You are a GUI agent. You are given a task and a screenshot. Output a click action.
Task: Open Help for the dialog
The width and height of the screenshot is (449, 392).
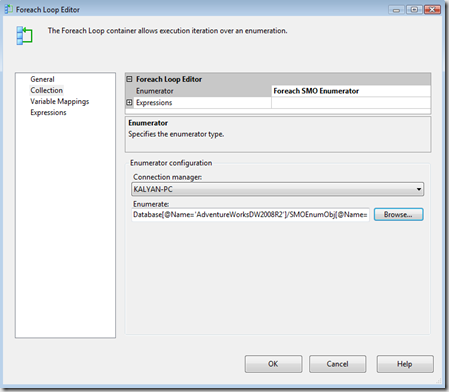click(405, 364)
